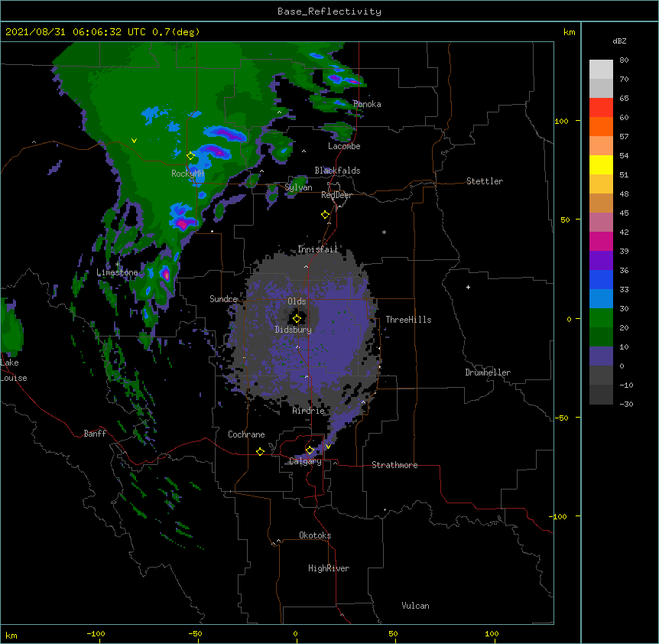Click the Sundre city label

click(223, 299)
